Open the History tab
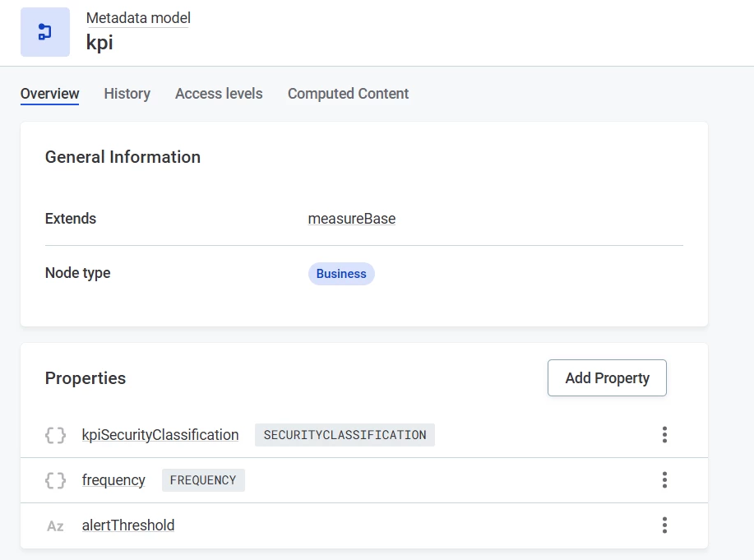Image resolution: width=754 pixels, height=560 pixels. 127,94
